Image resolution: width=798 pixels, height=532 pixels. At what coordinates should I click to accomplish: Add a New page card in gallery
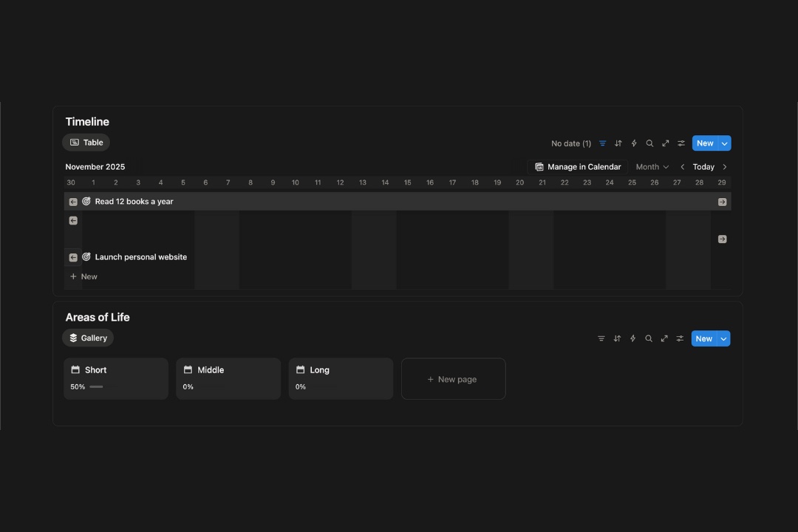tap(453, 379)
